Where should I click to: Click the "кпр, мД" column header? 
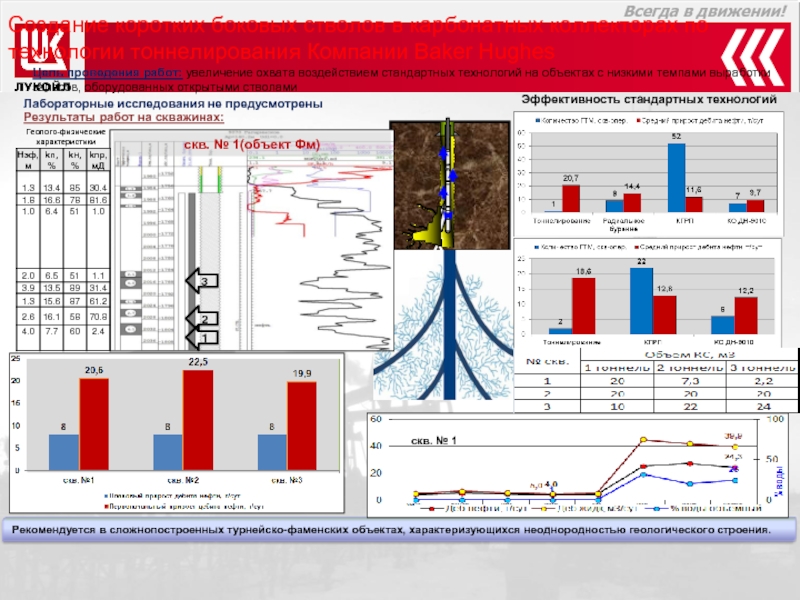coord(97,160)
